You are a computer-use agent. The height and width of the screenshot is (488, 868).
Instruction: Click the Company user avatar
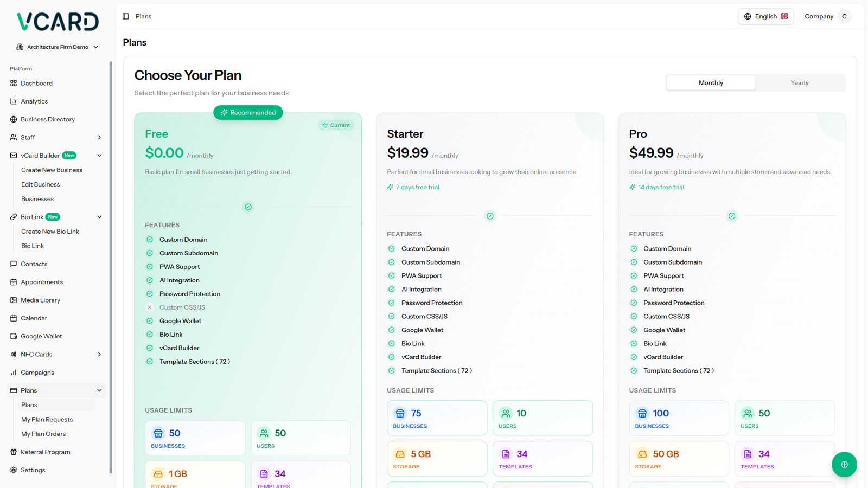click(844, 16)
